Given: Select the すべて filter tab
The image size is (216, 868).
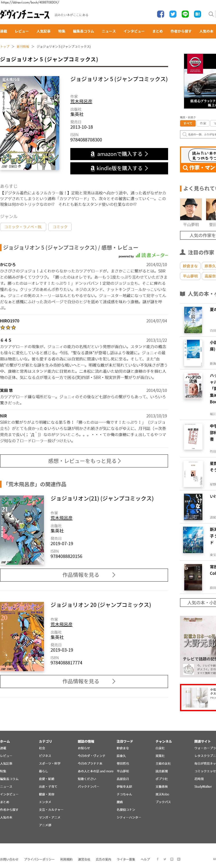Looking at the screenshot, I should click(x=187, y=123).
